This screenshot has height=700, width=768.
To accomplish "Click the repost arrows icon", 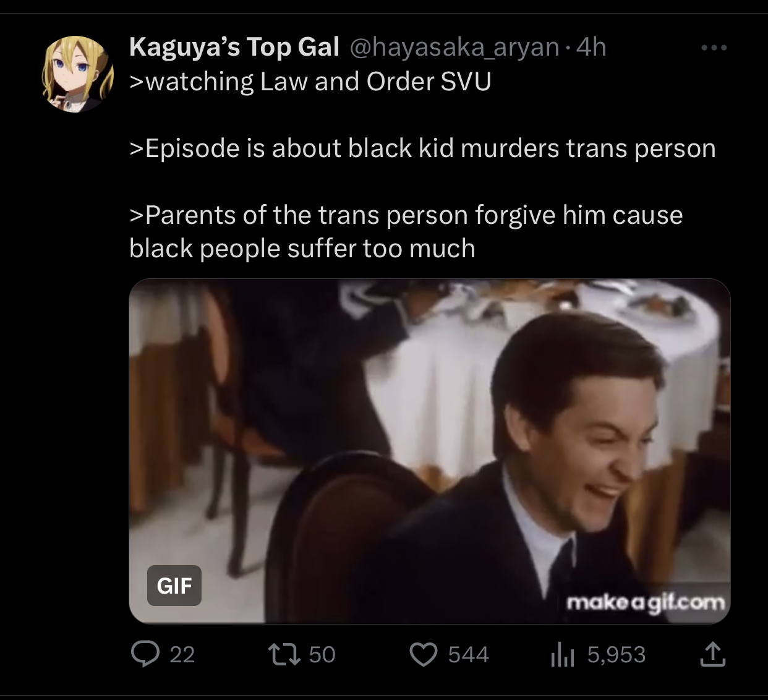I will pyautogui.click(x=283, y=654).
